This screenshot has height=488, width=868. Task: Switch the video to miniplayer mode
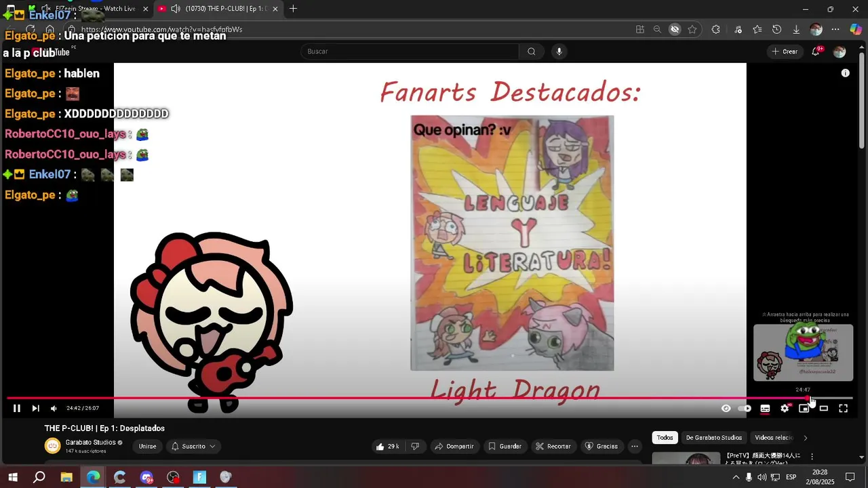pos(804,408)
